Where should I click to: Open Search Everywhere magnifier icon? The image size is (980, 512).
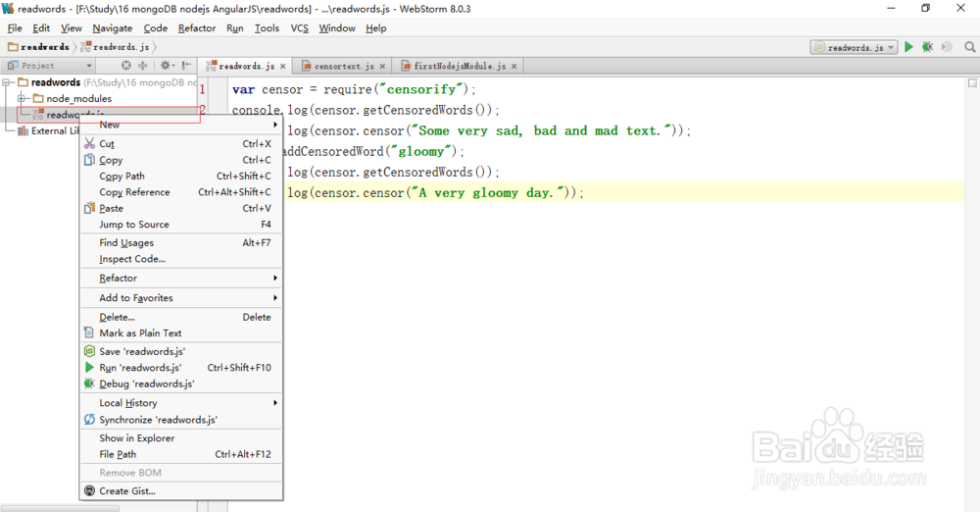(x=969, y=47)
